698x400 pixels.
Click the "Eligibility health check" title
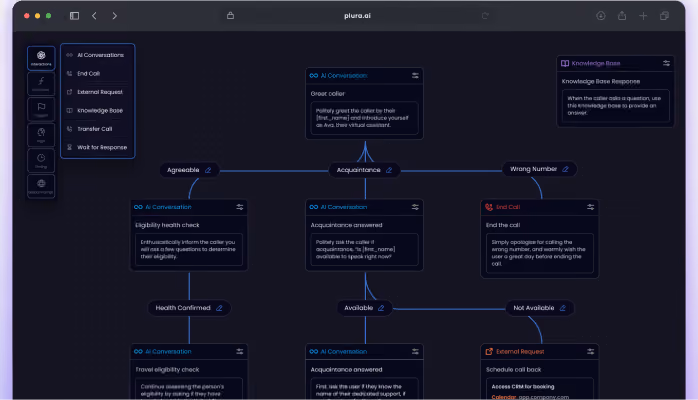167,225
